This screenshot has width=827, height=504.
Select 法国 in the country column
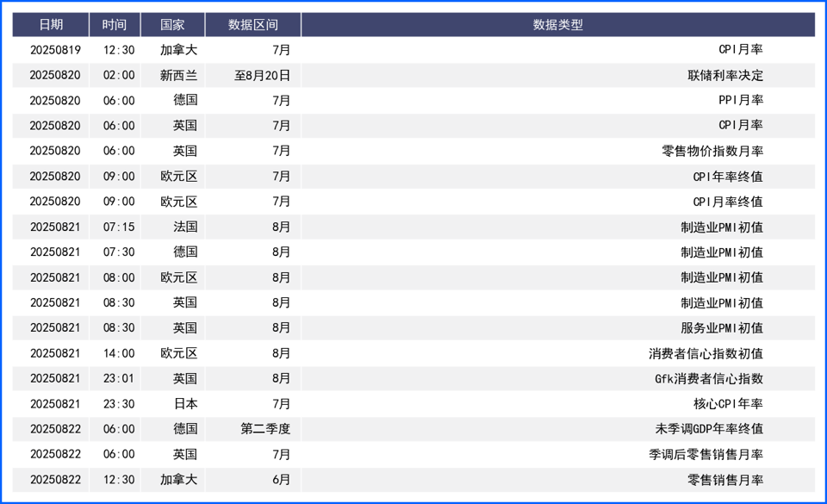tap(185, 227)
